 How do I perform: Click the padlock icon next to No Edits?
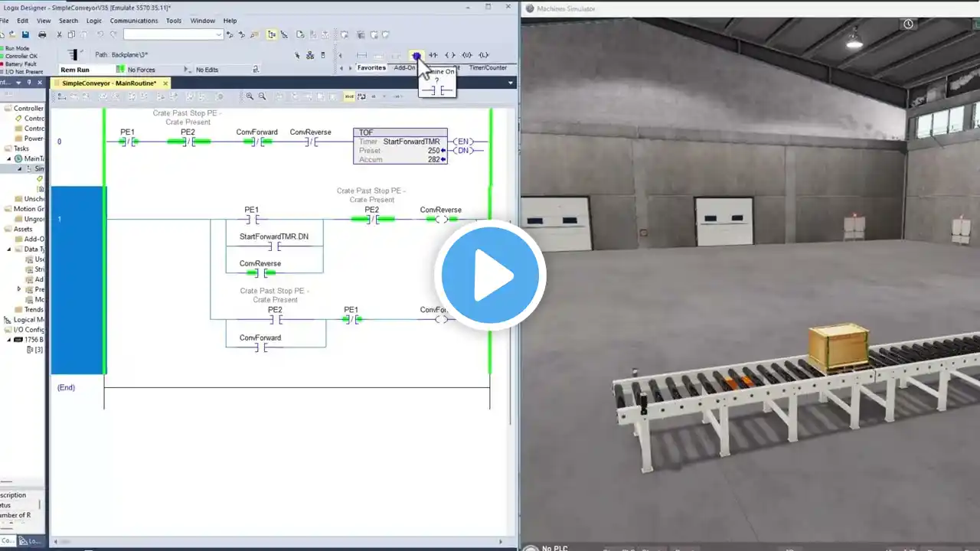pos(256,70)
